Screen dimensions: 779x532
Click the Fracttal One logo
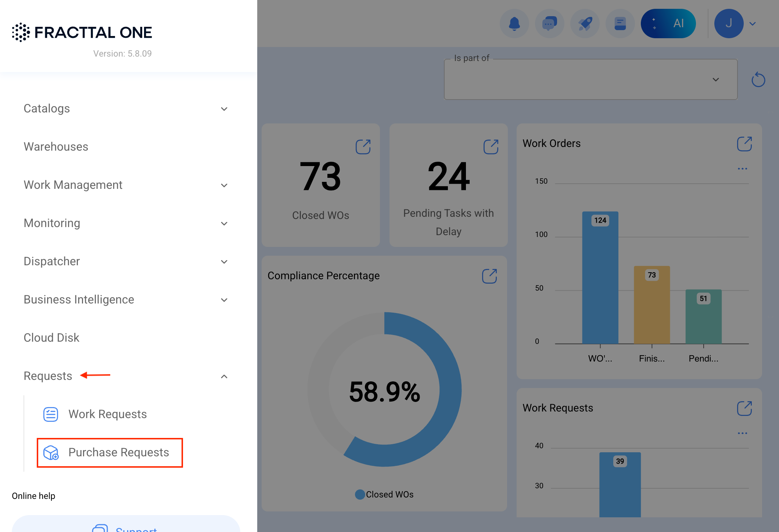point(82,32)
